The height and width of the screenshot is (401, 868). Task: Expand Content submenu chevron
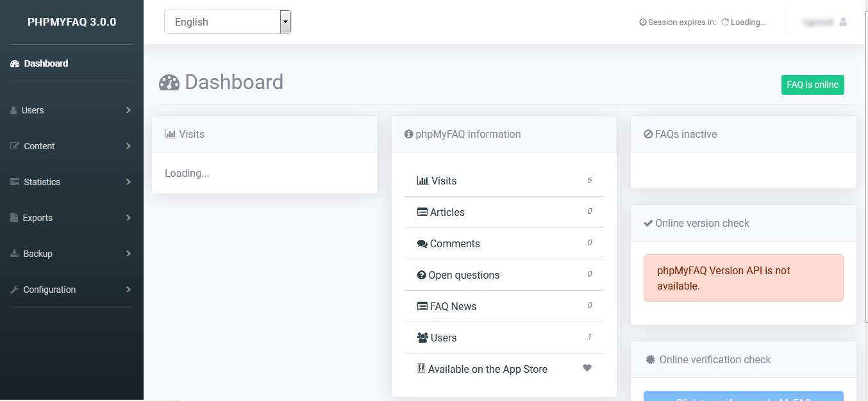point(128,146)
